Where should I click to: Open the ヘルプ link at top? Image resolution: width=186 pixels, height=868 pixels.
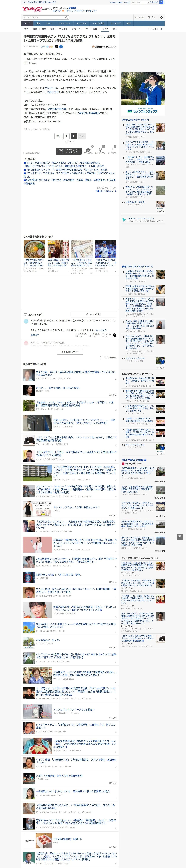point(127,2)
